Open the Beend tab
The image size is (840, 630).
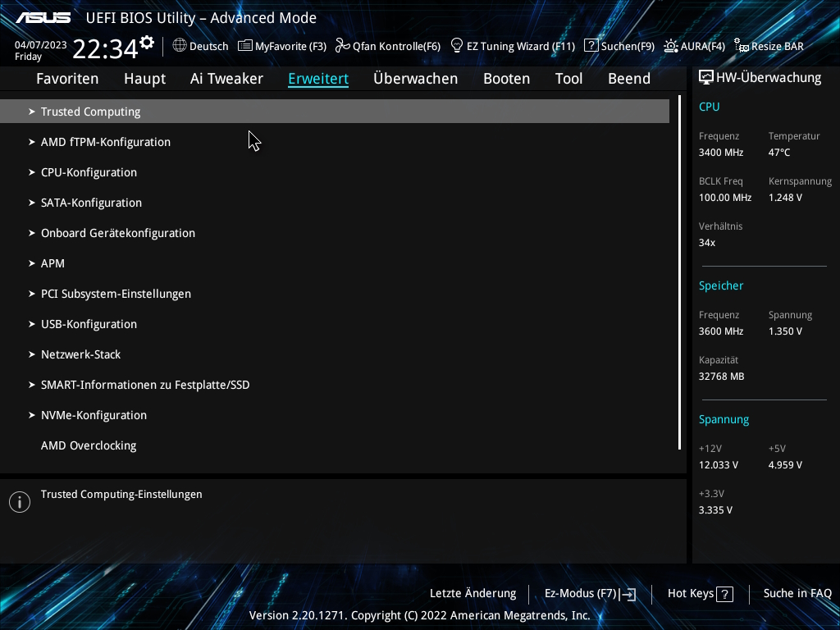click(629, 79)
